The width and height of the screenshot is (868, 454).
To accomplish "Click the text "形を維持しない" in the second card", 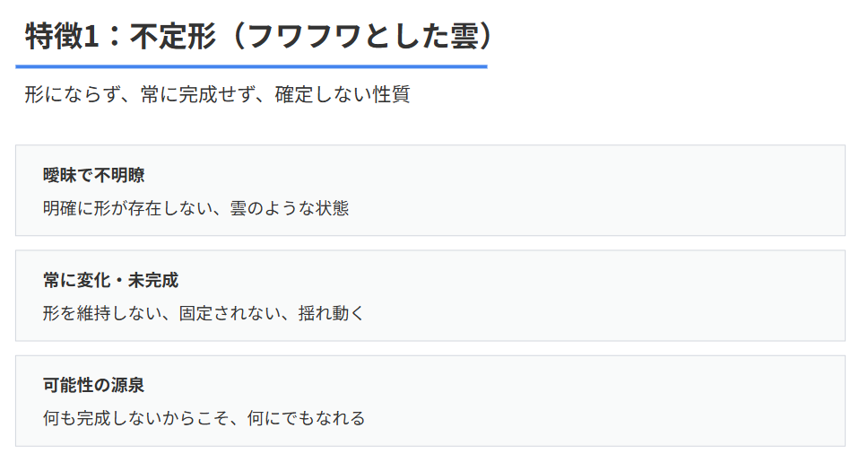I will click(101, 313).
